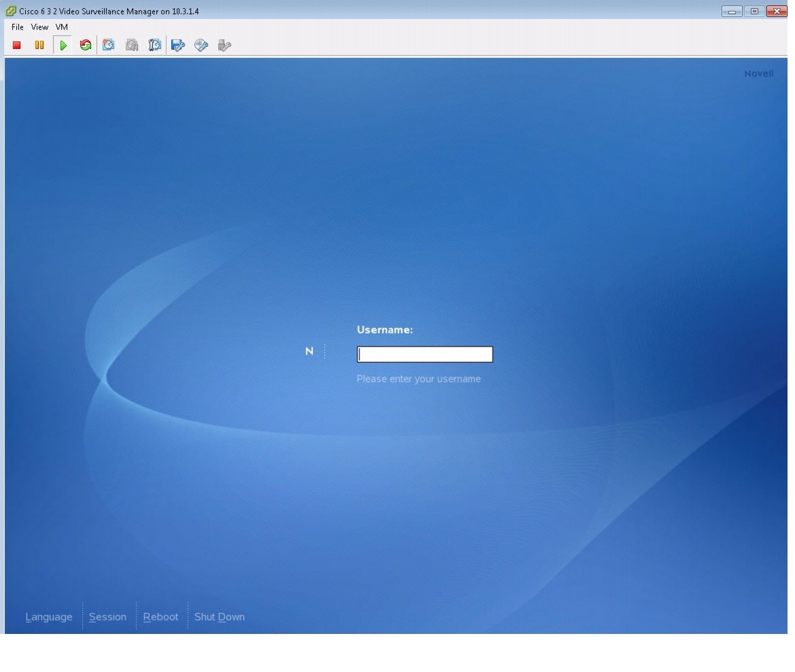
Task: Minimize the VM console window
Action: click(732, 11)
